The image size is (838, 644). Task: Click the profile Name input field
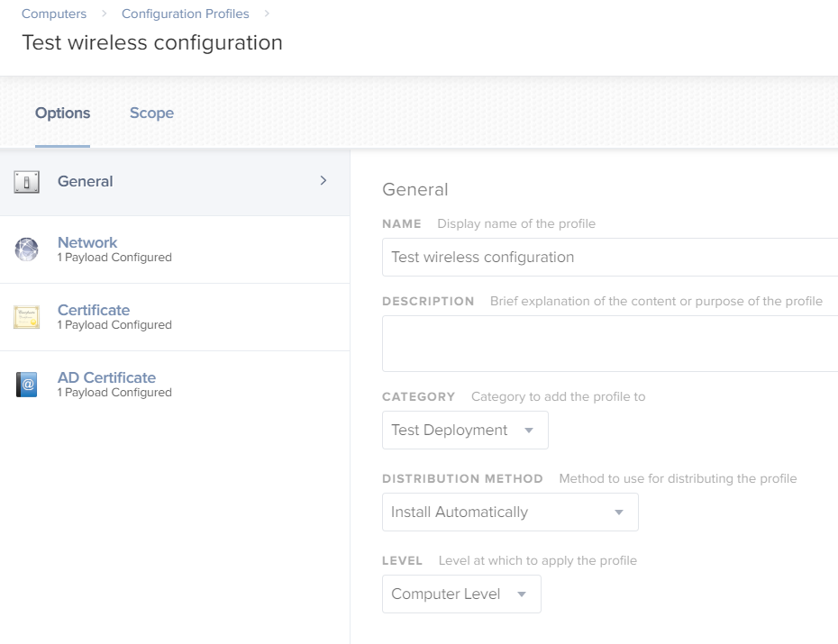coord(610,258)
